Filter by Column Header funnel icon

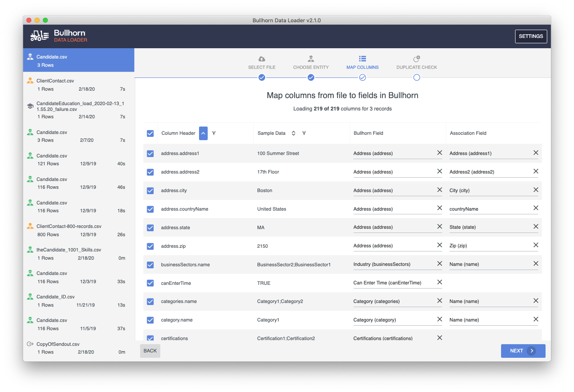[x=214, y=133]
